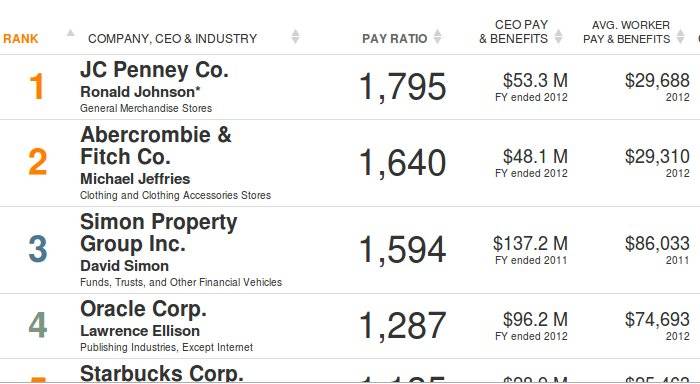Sort table by RANK column arrow

click(x=71, y=33)
